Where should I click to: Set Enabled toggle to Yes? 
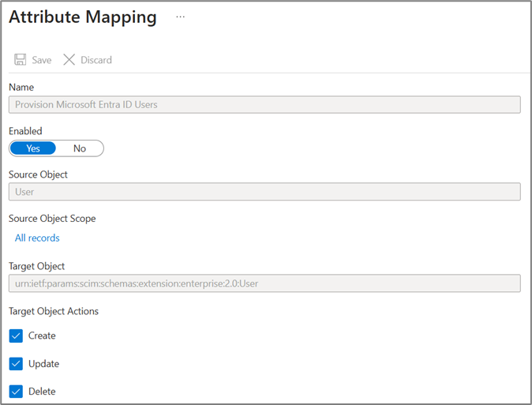click(33, 148)
